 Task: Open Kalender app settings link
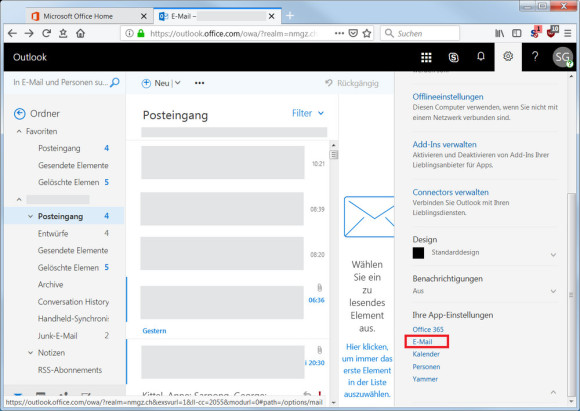coord(426,354)
